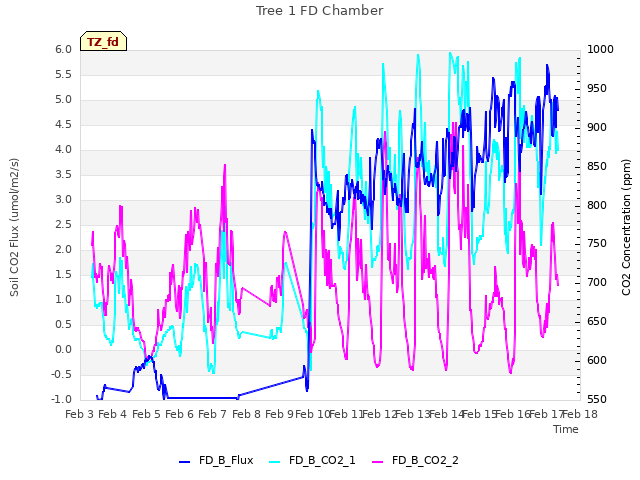Toggle the FD_B_Flux legend entry
This screenshot has height=480, width=640.
click(216, 461)
